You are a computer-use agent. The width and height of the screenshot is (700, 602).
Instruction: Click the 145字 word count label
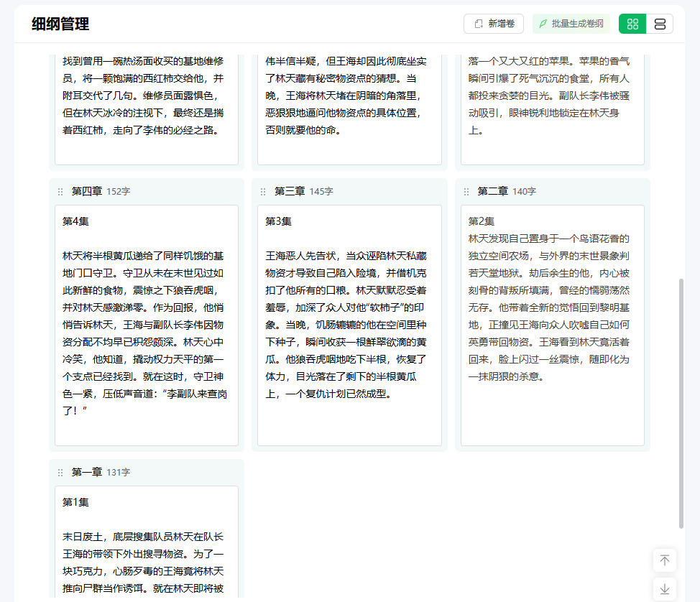pyautogui.click(x=321, y=191)
